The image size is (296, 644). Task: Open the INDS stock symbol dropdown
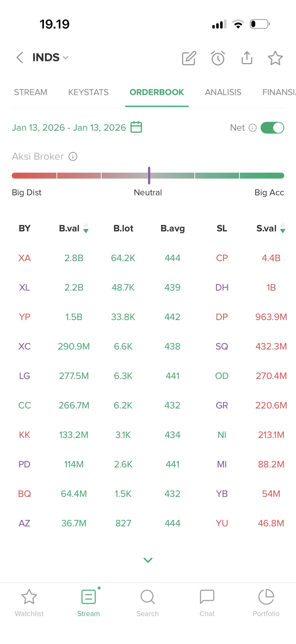click(x=51, y=57)
